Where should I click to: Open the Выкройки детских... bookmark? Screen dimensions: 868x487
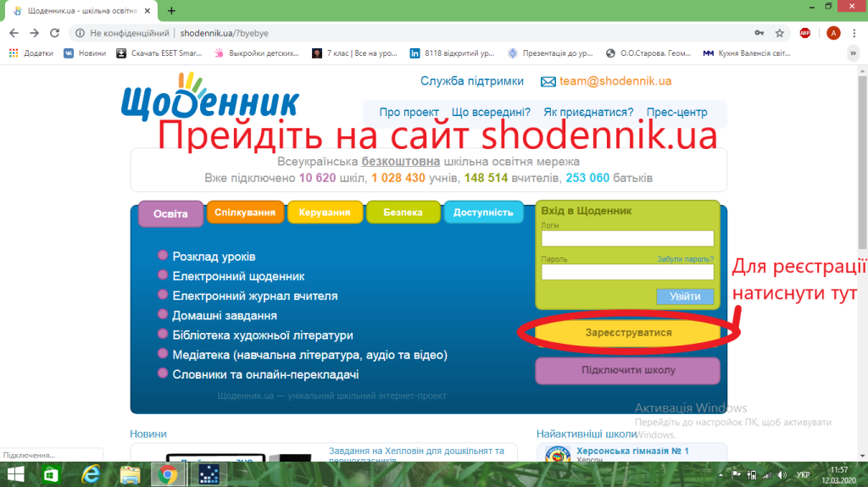[x=257, y=53]
